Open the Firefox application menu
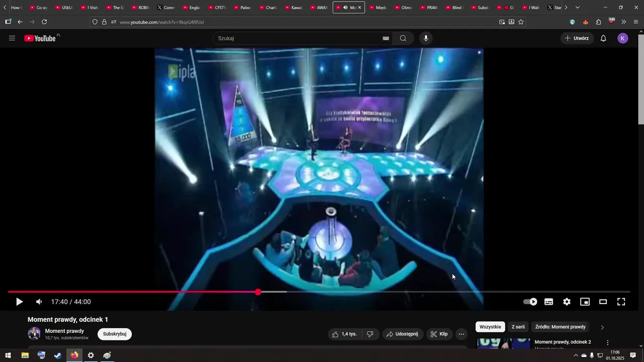 coord(636,22)
